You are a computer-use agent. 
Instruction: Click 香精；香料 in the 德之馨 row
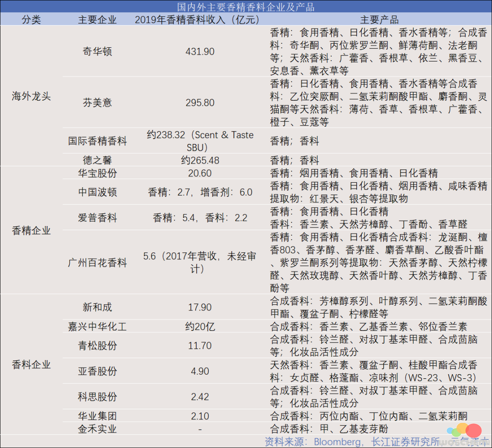pos(294,160)
